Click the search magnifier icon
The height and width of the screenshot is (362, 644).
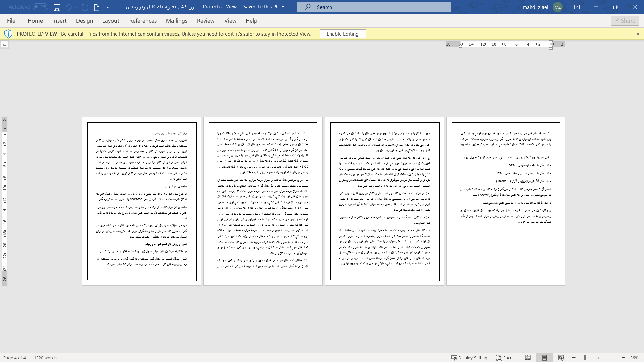pos(308,7)
